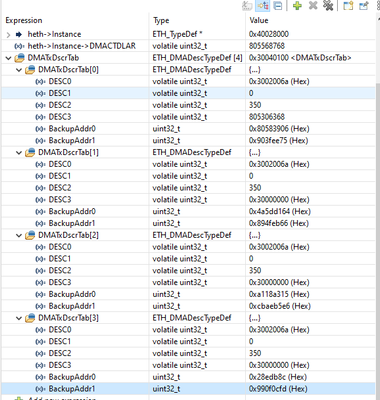Click the type ETH_DMADescTypeDef [4]

pyautogui.click(x=197, y=58)
